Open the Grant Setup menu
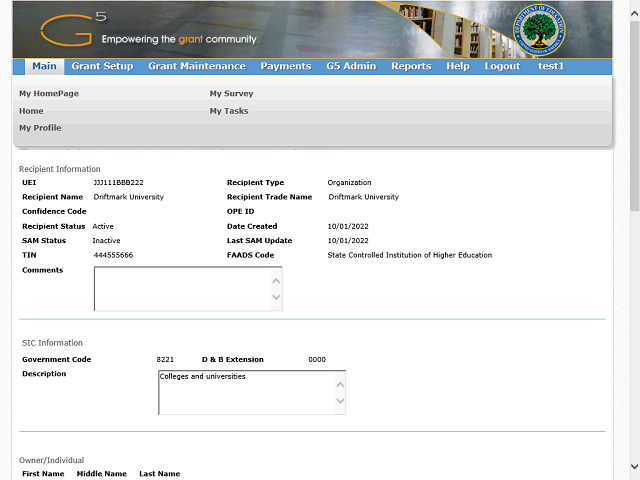The width and height of the screenshot is (640, 480). [x=102, y=67]
